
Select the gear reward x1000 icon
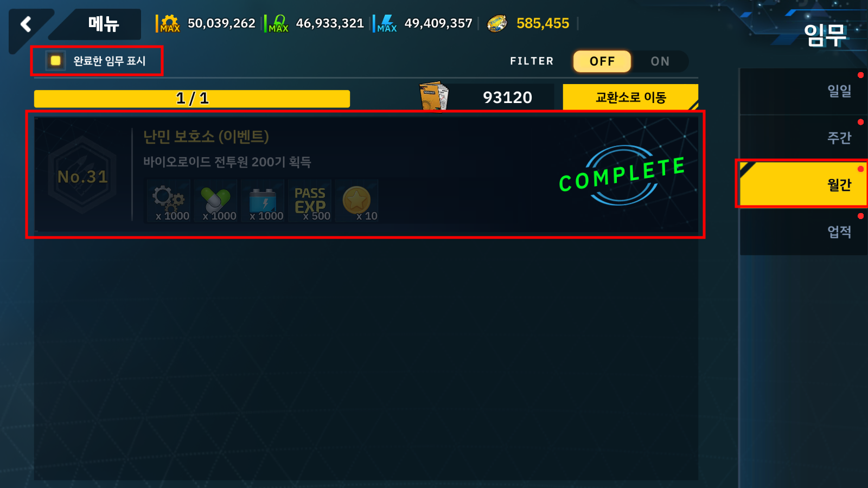click(x=169, y=201)
